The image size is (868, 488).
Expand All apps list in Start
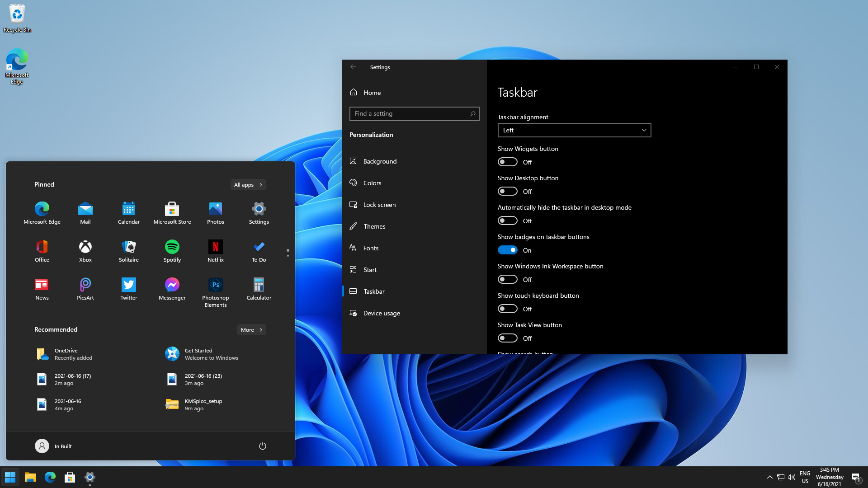coord(248,185)
